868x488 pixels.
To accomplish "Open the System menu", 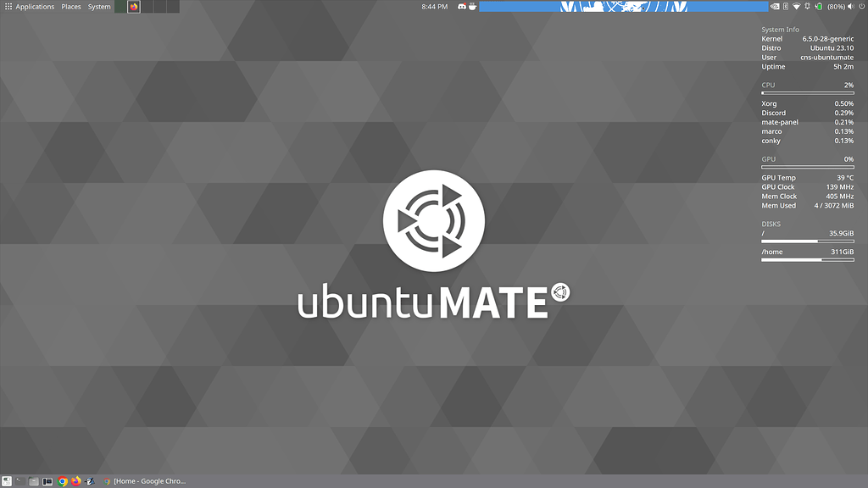I will [x=99, y=7].
